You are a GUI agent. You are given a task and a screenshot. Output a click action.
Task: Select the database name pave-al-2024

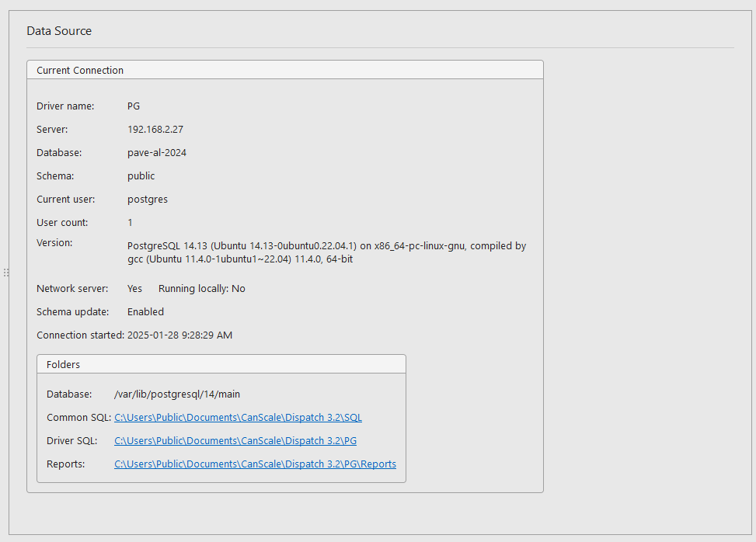coord(157,152)
